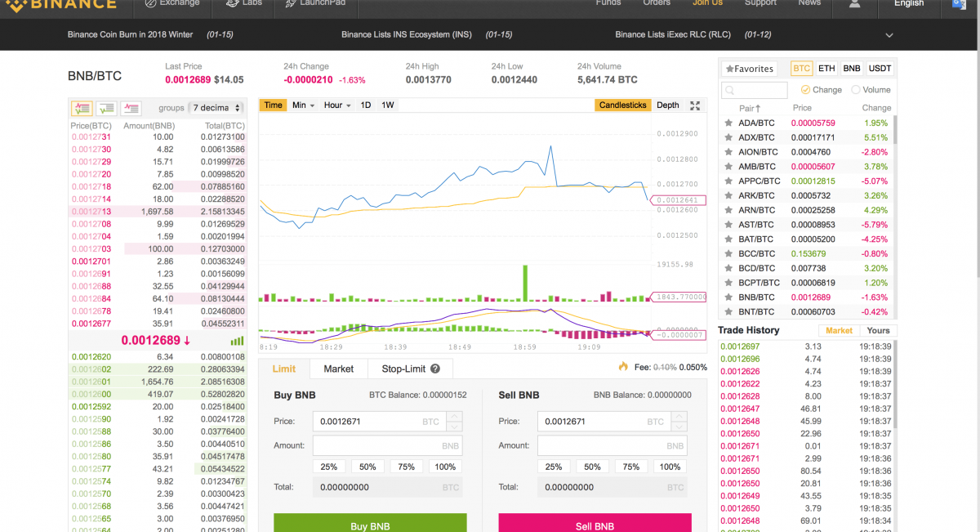
Task: Open Binance Lists INS Ecosystem announcement
Action: 407,35
